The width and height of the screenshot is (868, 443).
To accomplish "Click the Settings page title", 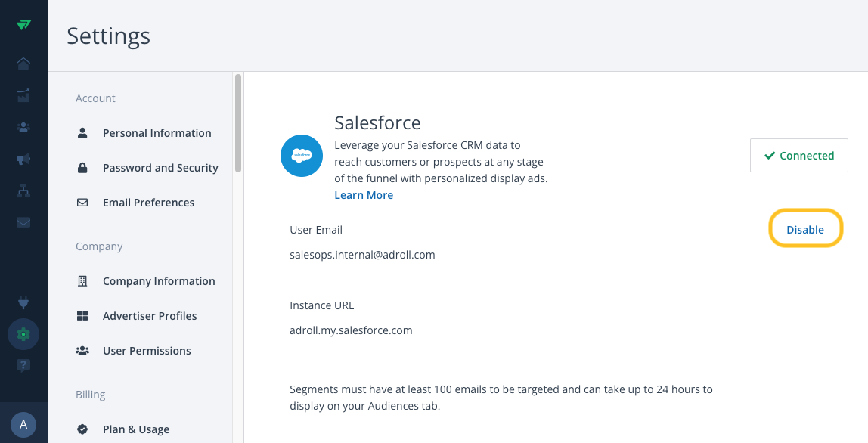I will [109, 36].
